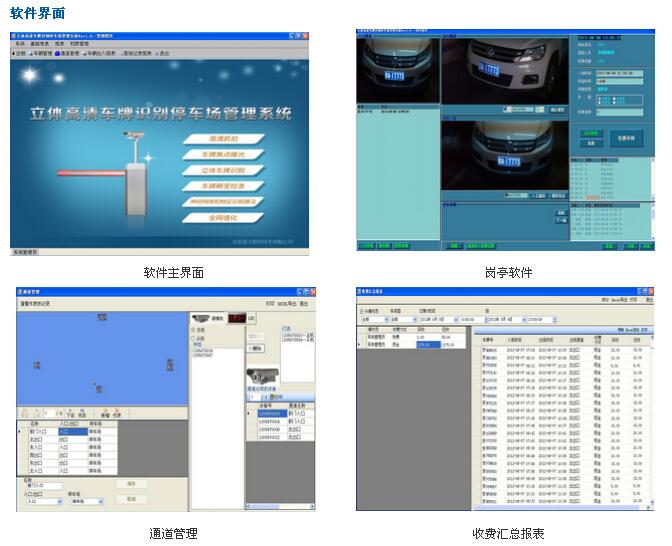
Task: Select the 主机 radio button
Action: 194,329
